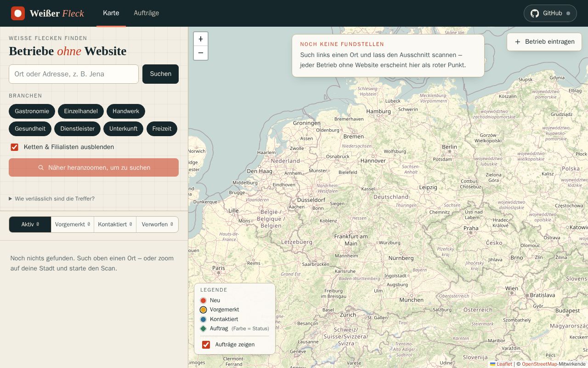Click the München label on the map

[x=412, y=300]
